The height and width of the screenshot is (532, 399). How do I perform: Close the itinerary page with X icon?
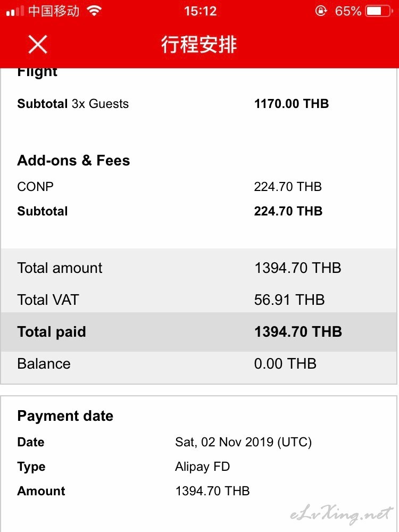[x=38, y=45]
